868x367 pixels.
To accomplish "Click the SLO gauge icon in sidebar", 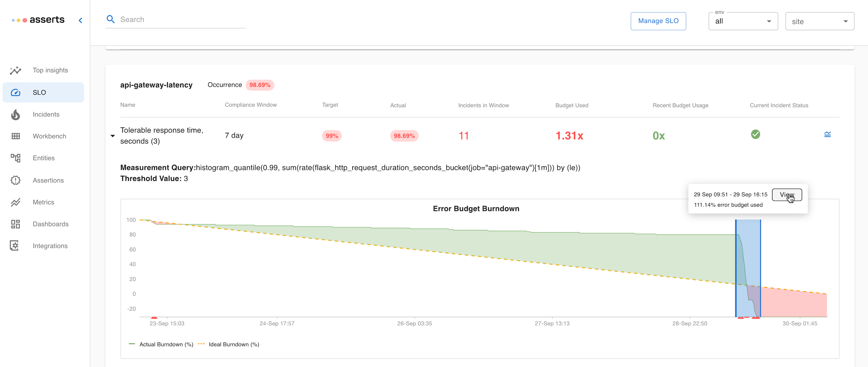I will [x=16, y=92].
